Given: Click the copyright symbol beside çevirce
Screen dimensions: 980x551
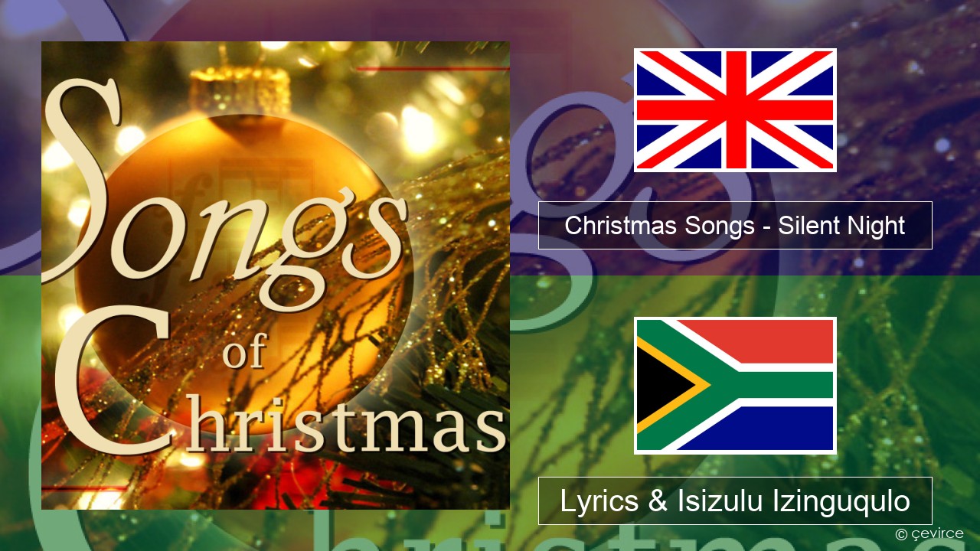Looking at the screenshot, I should 900,534.
